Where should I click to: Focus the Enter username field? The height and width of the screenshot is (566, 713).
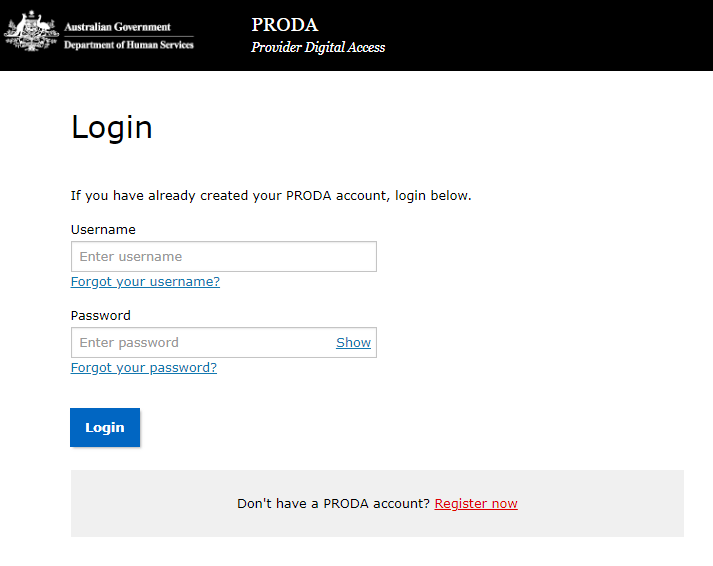tap(224, 256)
